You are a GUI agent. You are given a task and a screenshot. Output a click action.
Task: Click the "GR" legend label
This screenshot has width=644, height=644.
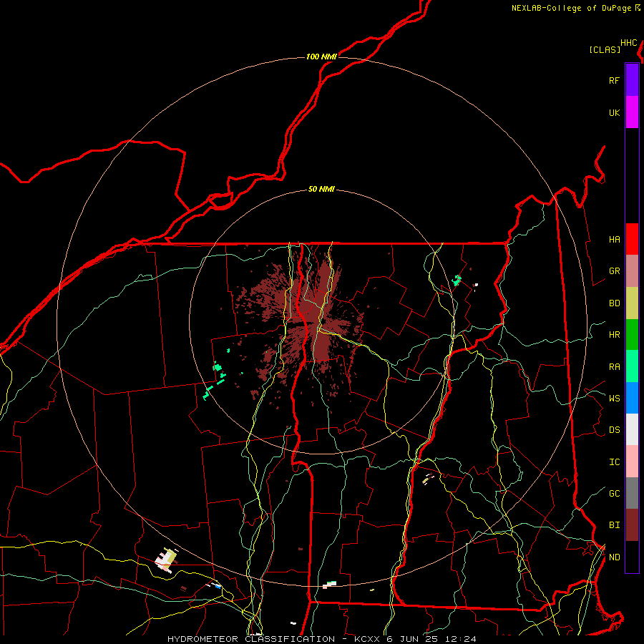[x=614, y=270]
